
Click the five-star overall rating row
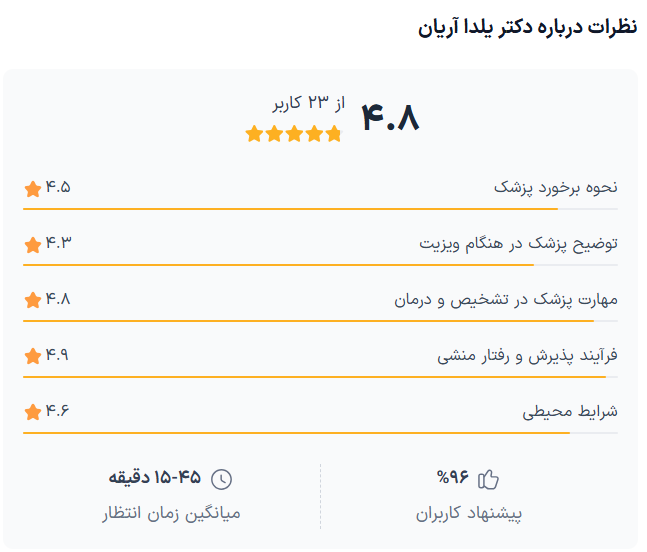pos(293,133)
